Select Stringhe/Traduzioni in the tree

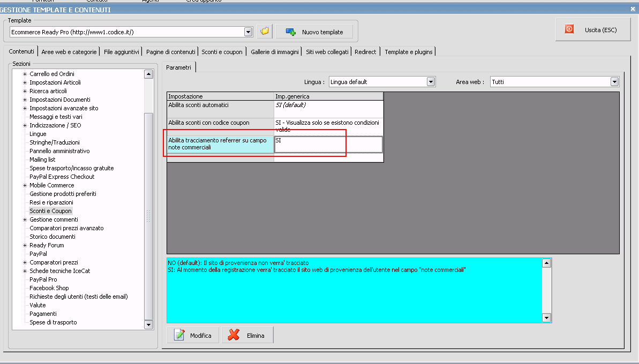55,142
